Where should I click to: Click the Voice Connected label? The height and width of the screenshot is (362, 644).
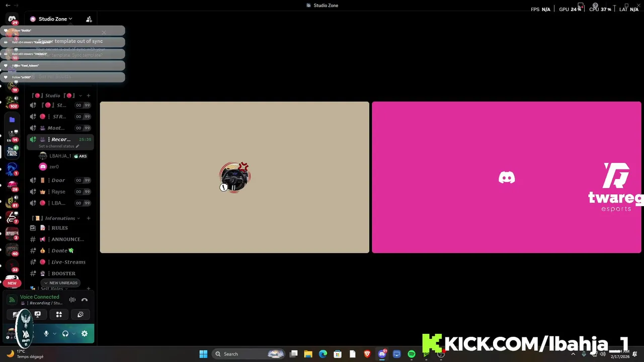point(40,297)
